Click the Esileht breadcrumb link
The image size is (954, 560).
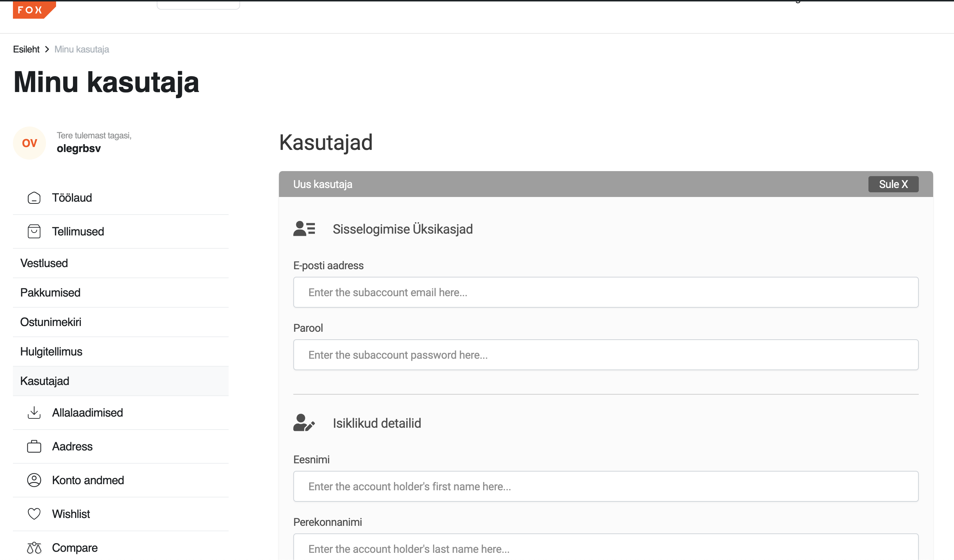click(26, 49)
